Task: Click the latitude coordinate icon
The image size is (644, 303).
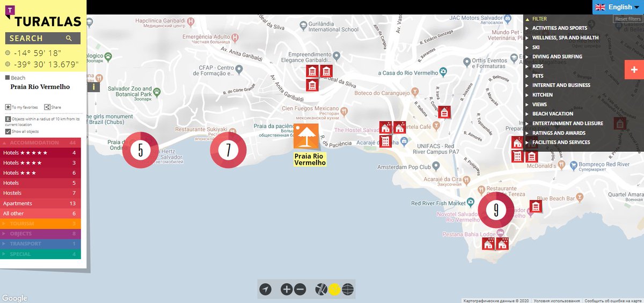Action: pyautogui.click(x=8, y=53)
